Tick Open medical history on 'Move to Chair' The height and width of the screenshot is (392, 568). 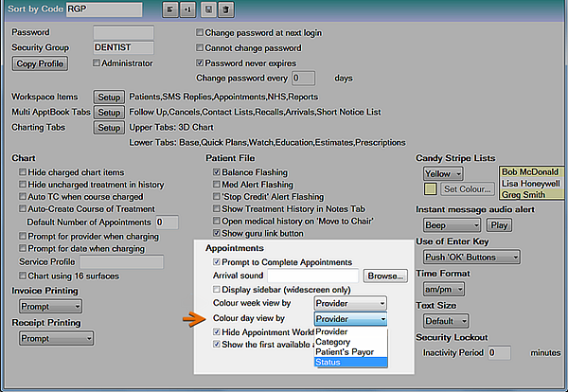point(217,221)
